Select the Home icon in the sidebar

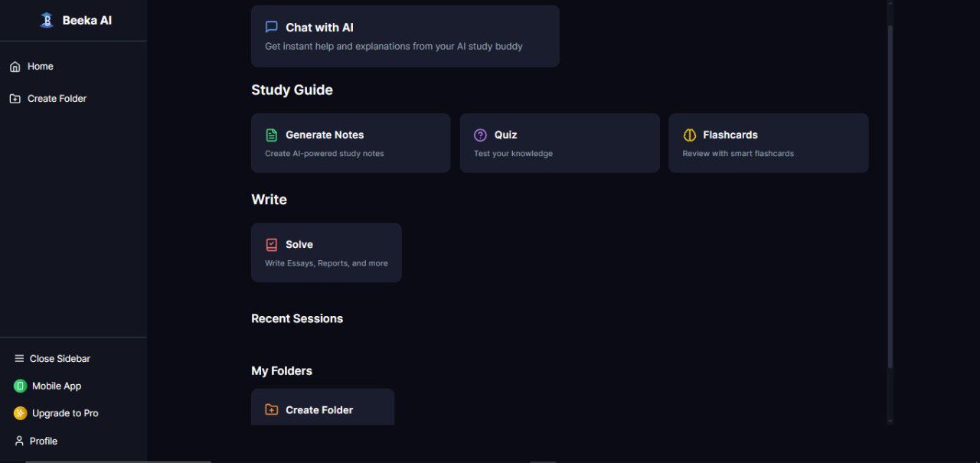coord(14,67)
